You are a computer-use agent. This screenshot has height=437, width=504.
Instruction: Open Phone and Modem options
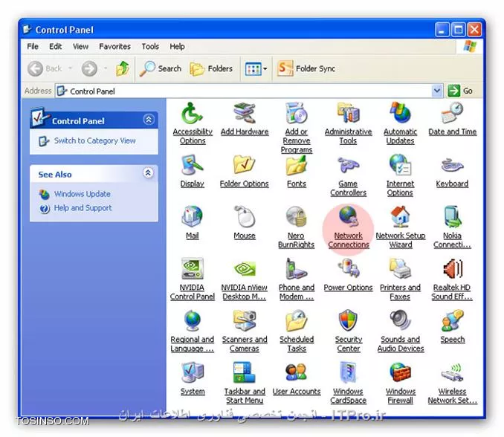297,279
